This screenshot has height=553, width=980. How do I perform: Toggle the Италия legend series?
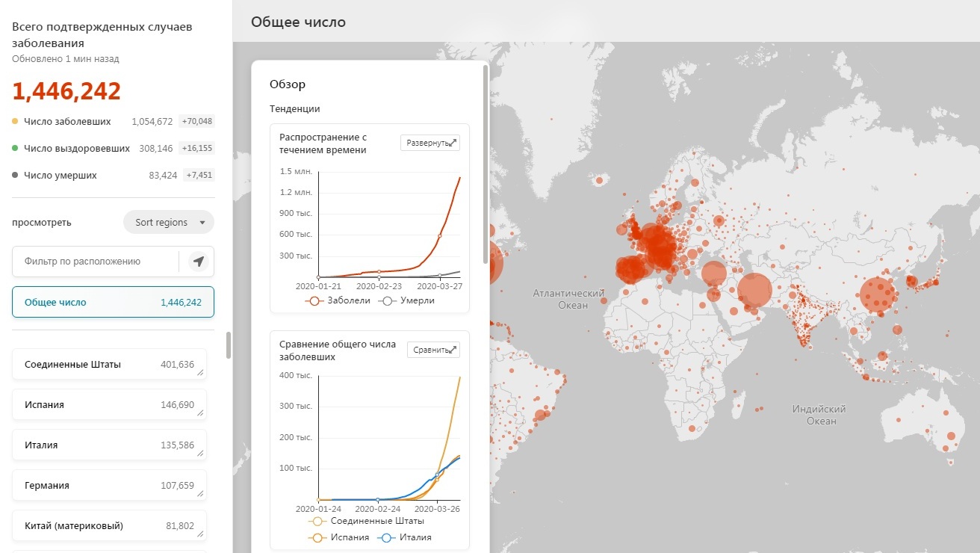pos(405,537)
